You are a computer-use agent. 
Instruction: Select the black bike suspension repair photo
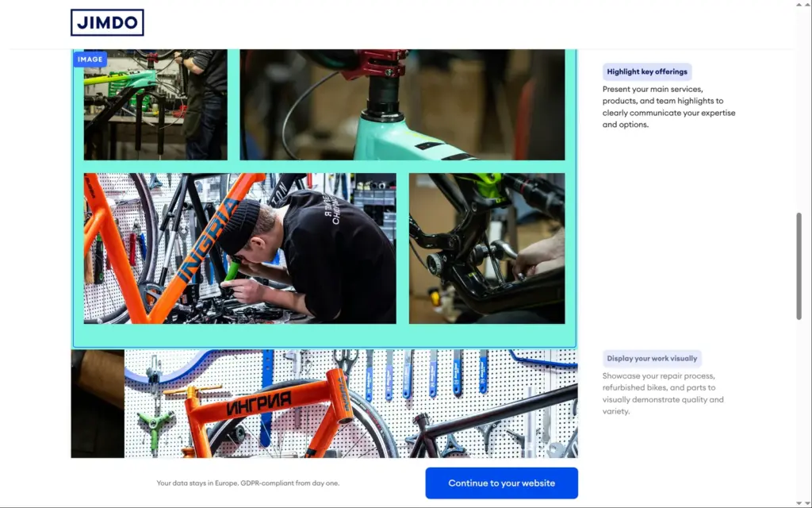pos(487,248)
